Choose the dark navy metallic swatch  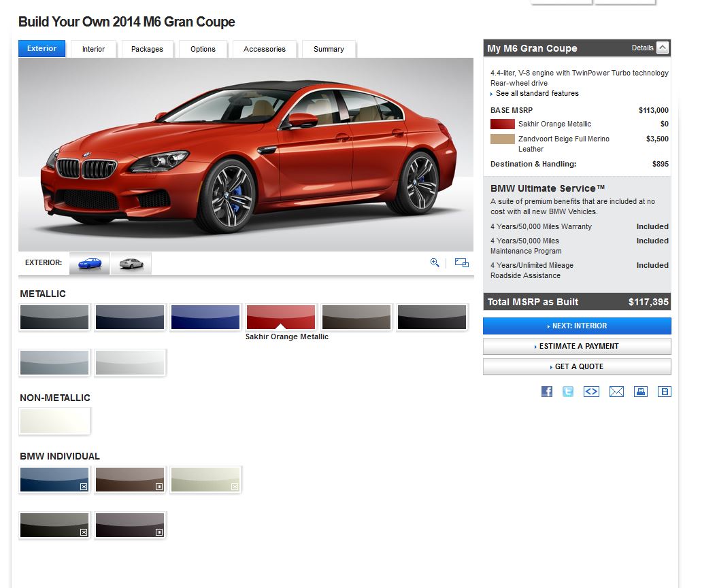(x=130, y=317)
